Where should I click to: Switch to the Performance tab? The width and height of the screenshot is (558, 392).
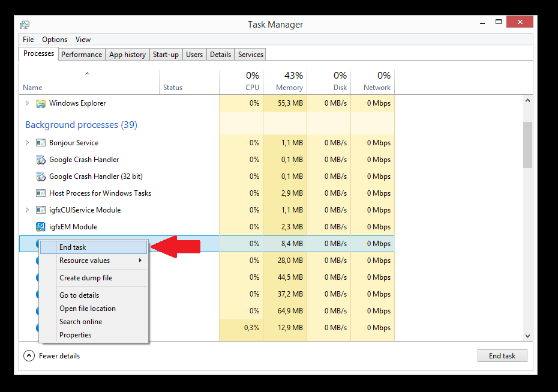click(82, 55)
